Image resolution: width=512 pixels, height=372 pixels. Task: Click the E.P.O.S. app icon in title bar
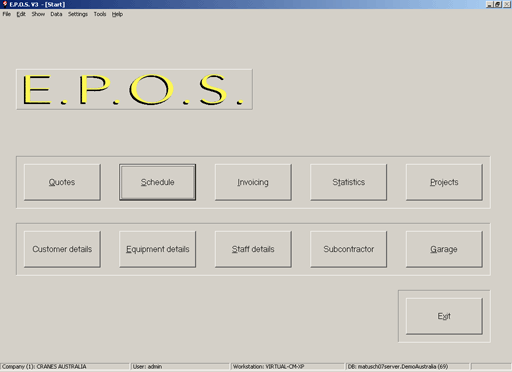(5, 4)
